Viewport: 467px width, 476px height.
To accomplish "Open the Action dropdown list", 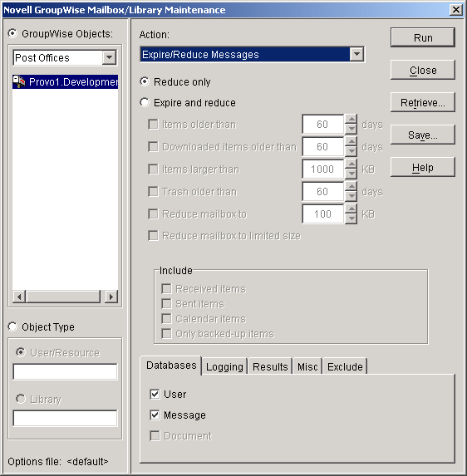I will pyautogui.click(x=356, y=54).
